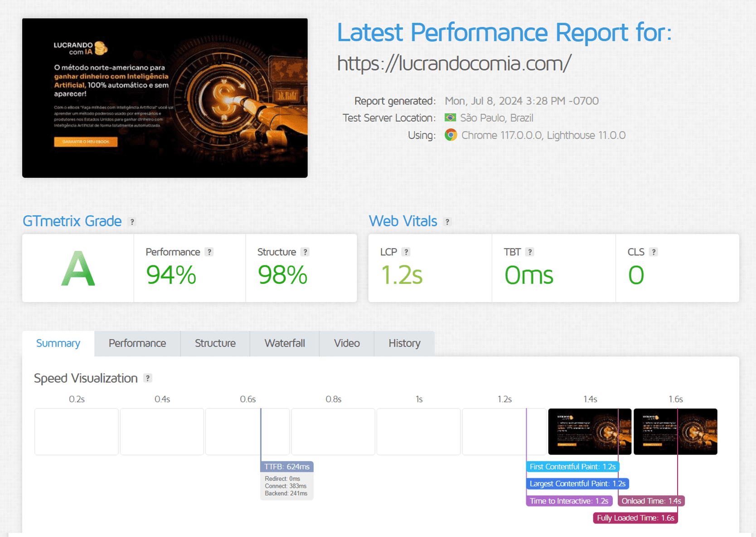Click the grade A letter
This screenshot has height=537, width=756.
pyautogui.click(x=78, y=269)
